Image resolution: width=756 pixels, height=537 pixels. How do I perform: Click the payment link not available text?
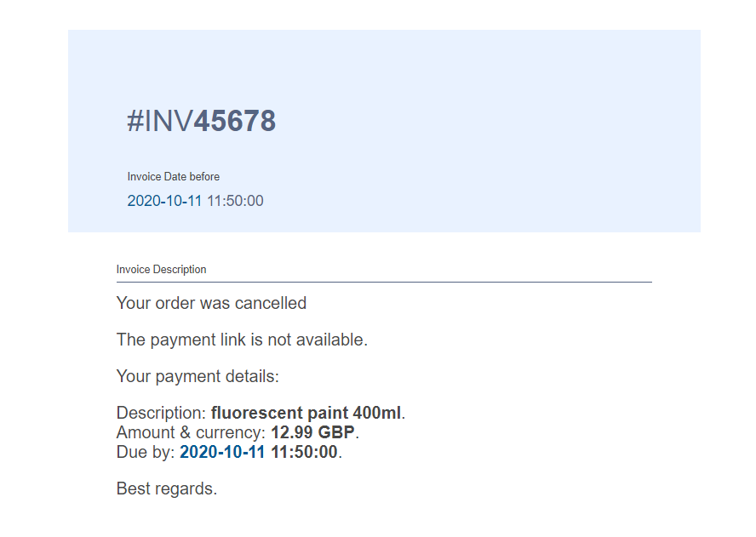coord(242,340)
